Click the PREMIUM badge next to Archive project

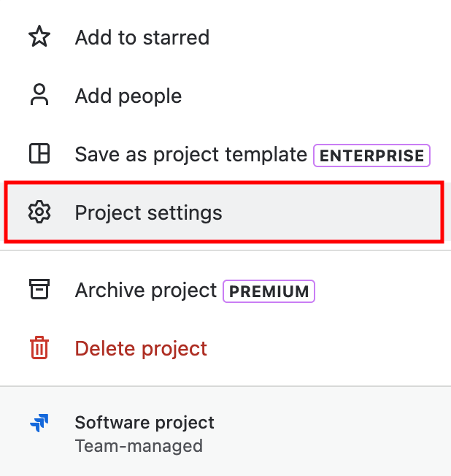coord(269,291)
